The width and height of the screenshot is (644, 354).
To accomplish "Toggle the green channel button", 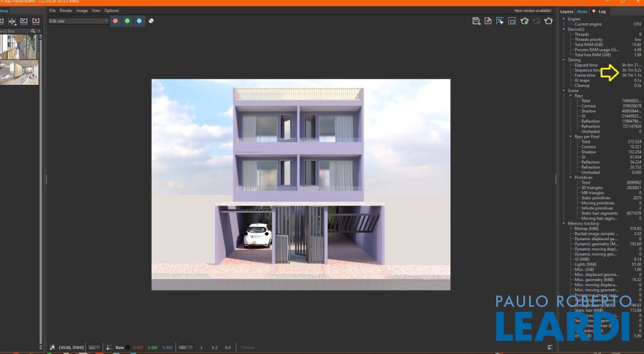I will coord(127,21).
